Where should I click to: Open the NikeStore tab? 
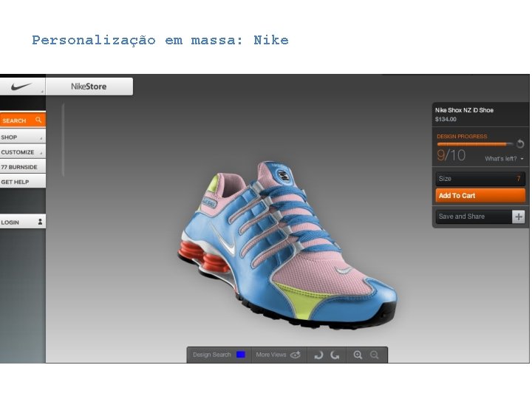coord(89,86)
